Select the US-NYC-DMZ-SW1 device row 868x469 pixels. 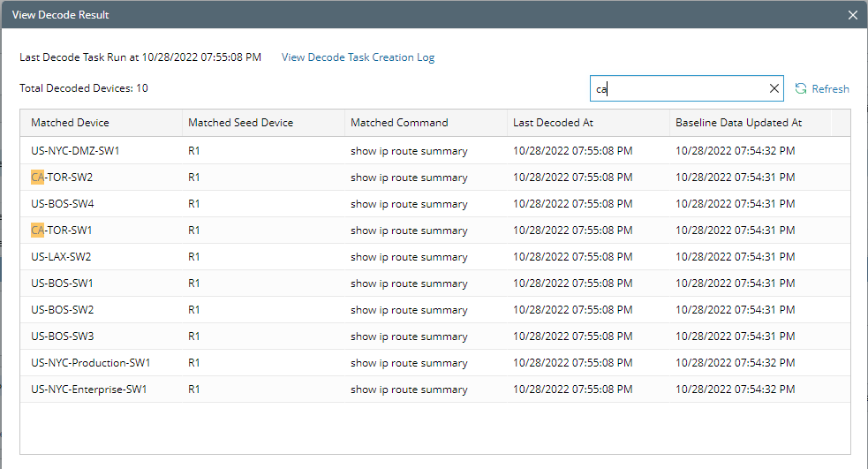pos(435,151)
